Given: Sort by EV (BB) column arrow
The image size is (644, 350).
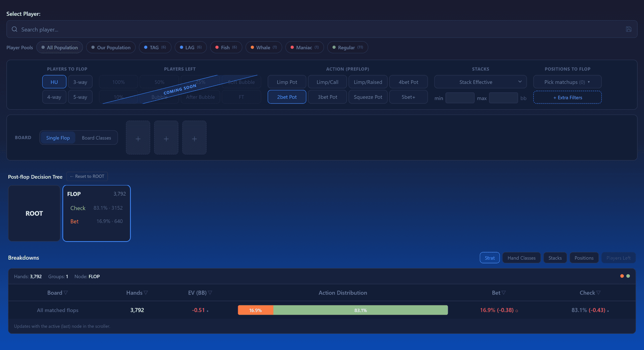Looking at the screenshot, I should pos(210,293).
